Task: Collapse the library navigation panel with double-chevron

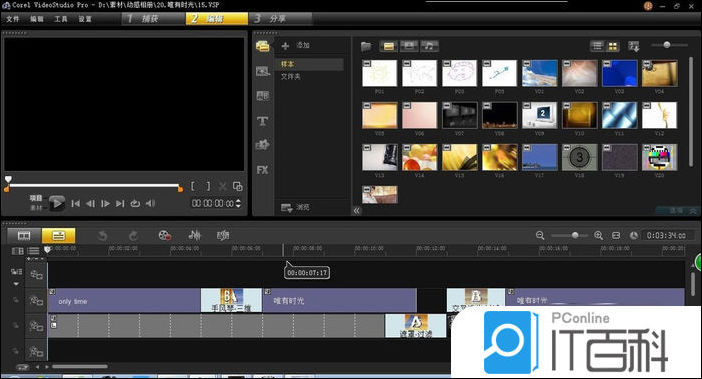Action: [357, 211]
